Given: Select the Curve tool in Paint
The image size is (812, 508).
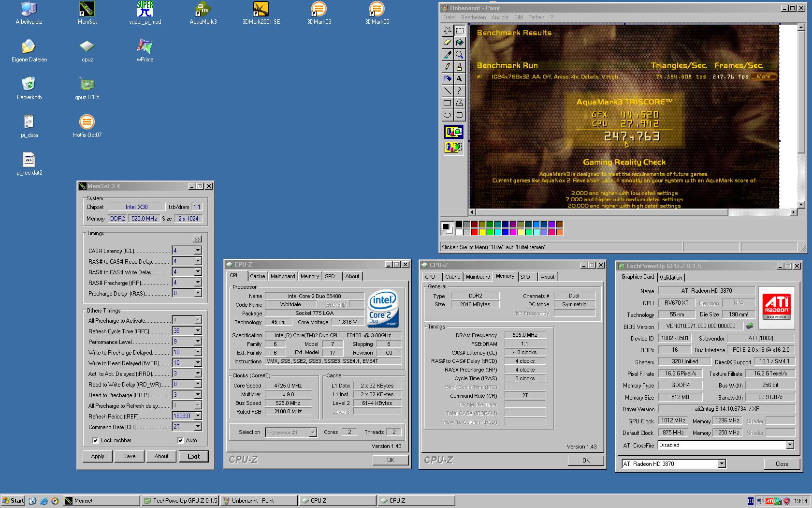Looking at the screenshot, I should pos(459,91).
